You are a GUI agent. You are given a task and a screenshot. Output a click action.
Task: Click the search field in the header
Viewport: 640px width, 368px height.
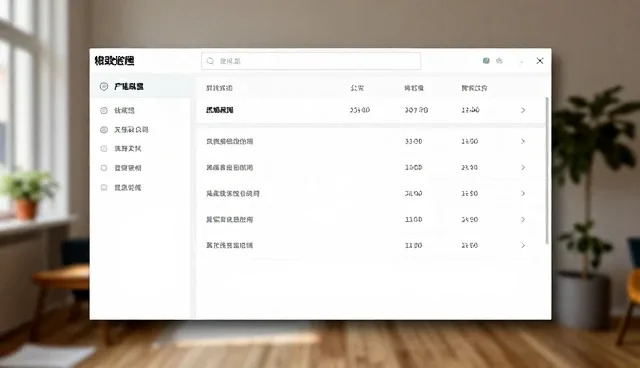point(311,61)
